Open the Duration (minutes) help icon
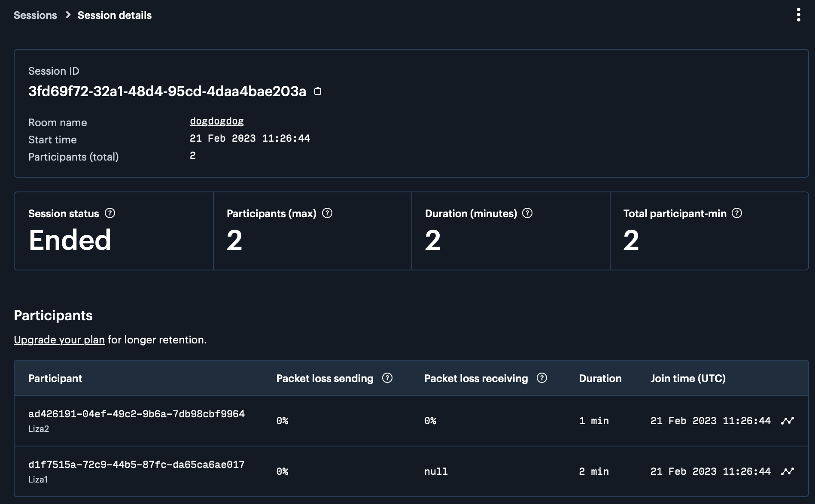 [527, 213]
